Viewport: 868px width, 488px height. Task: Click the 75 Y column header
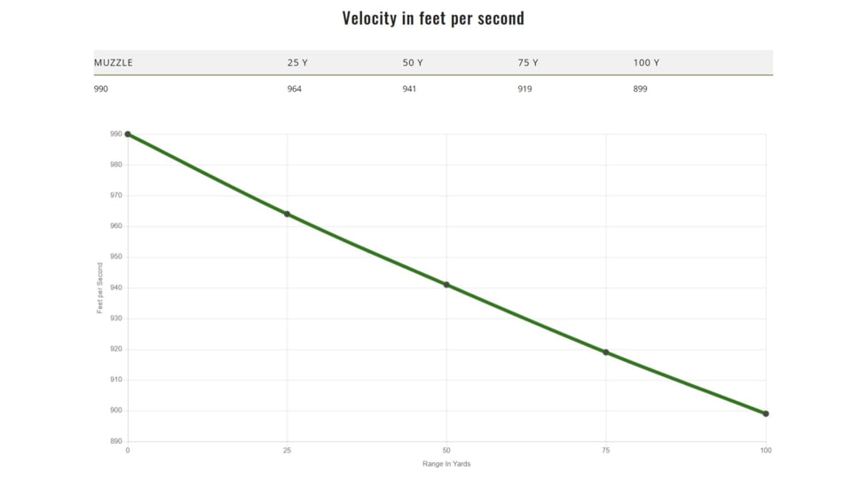pyautogui.click(x=528, y=63)
